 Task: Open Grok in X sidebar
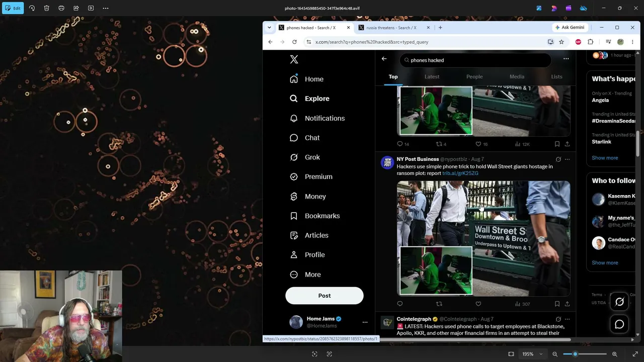pyautogui.click(x=305, y=157)
